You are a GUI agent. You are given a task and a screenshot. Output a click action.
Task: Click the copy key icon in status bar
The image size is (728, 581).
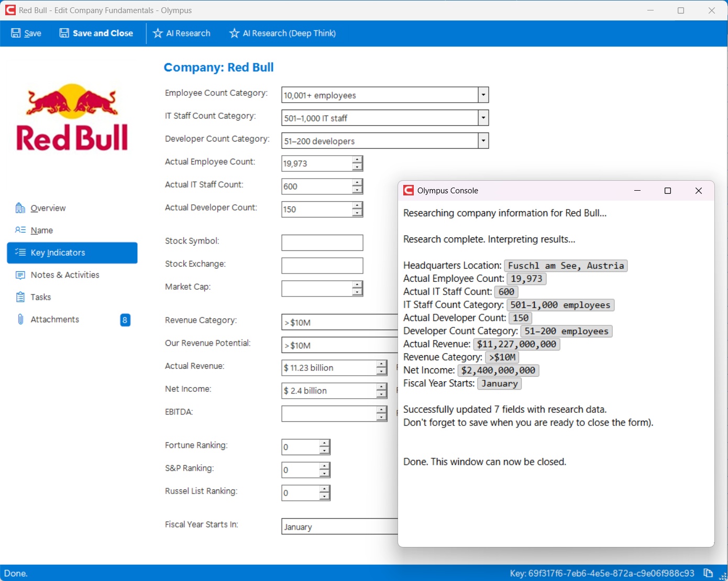click(x=708, y=573)
